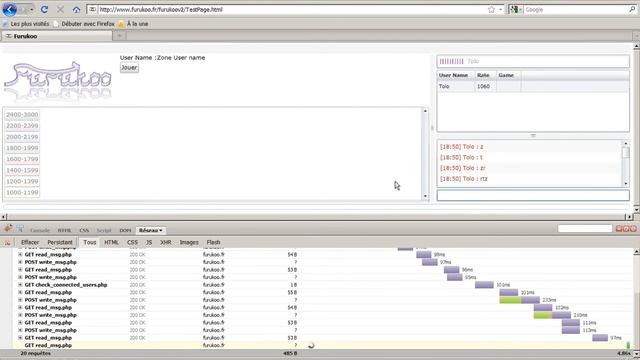Open the À la une feed bookmark
Image resolution: width=640 pixels, height=360 pixels.
point(133,24)
